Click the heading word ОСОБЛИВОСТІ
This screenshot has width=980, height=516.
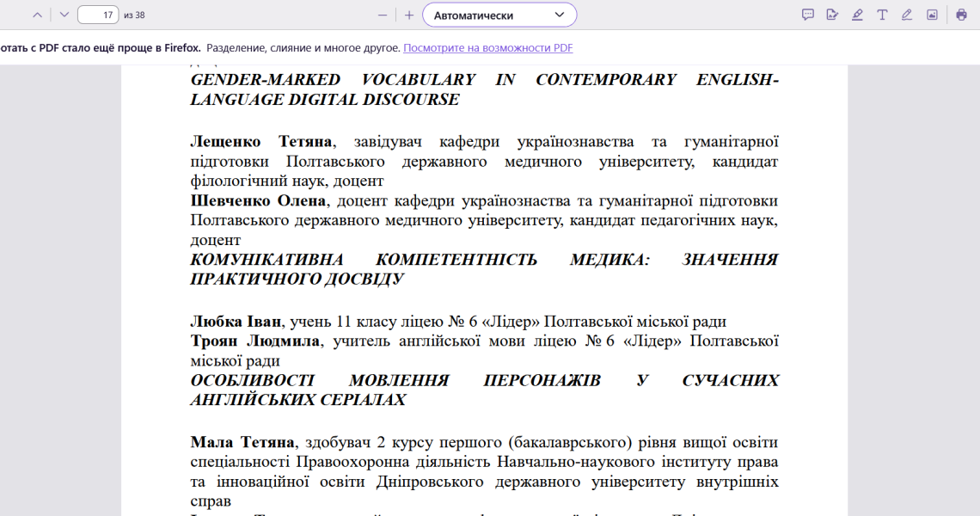[253, 380]
